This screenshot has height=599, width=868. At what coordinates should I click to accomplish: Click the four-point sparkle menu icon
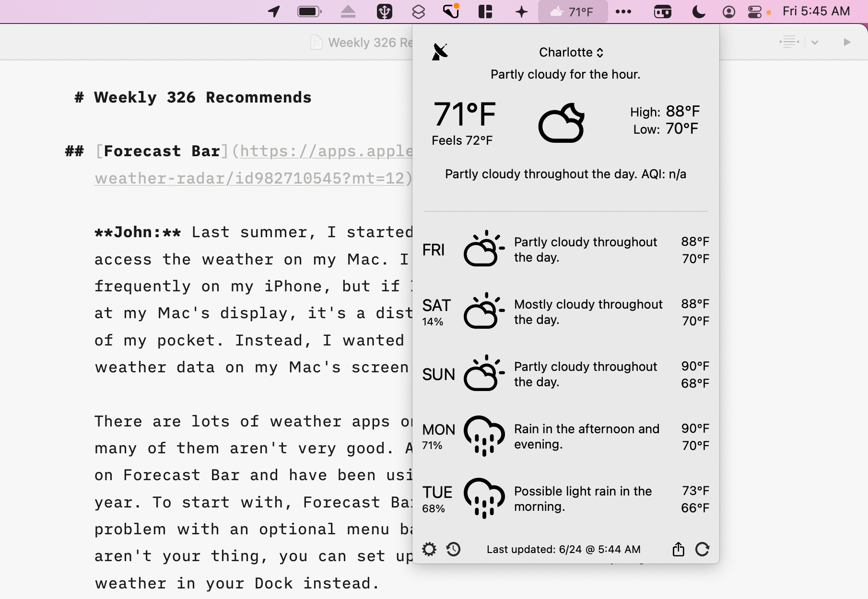pos(521,12)
